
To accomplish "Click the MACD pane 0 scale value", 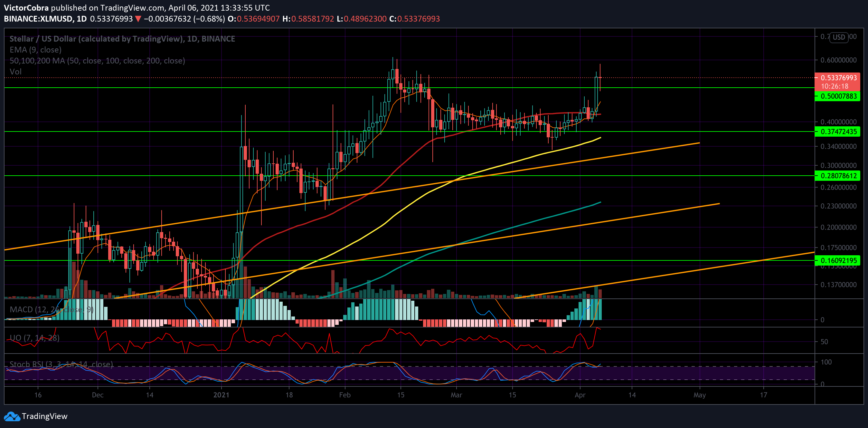I will point(822,320).
